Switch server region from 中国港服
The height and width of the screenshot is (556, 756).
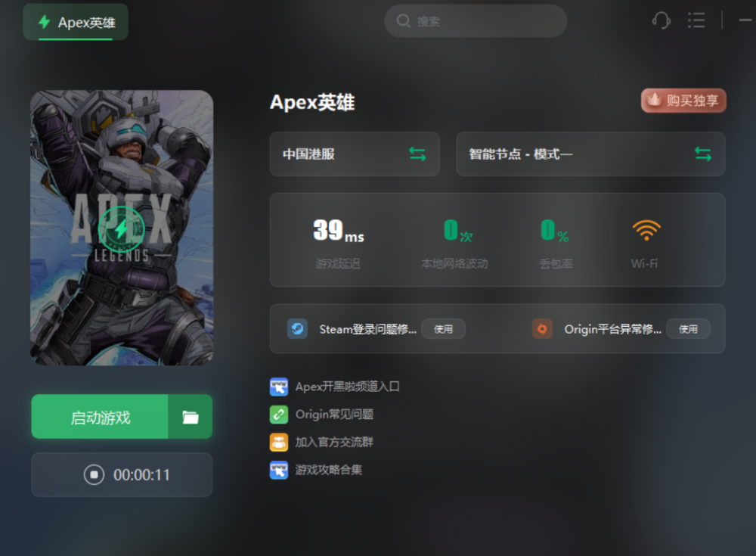point(355,154)
